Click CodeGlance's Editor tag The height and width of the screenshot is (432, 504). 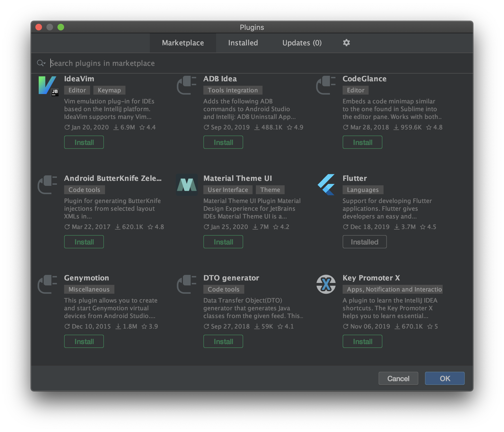click(x=356, y=90)
